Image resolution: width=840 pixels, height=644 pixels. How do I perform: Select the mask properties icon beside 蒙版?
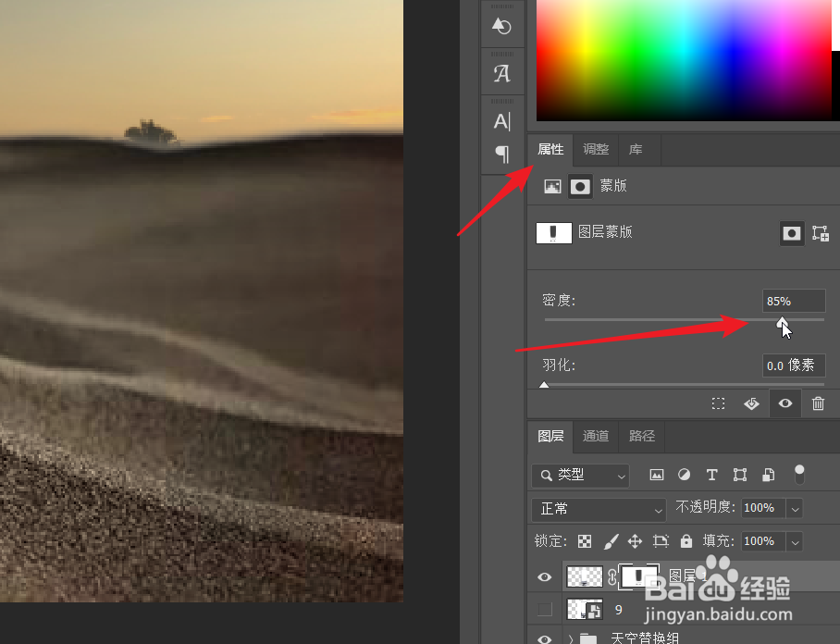(580, 187)
